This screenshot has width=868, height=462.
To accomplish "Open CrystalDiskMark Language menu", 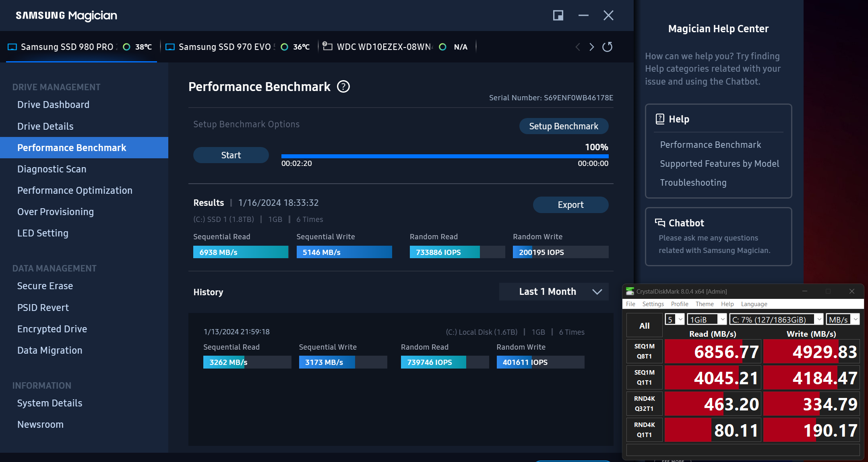I will pos(754,304).
